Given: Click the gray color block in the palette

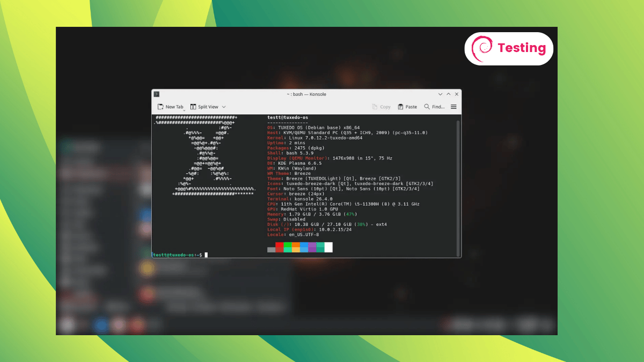Looking at the screenshot, I should click(x=271, y=249).
